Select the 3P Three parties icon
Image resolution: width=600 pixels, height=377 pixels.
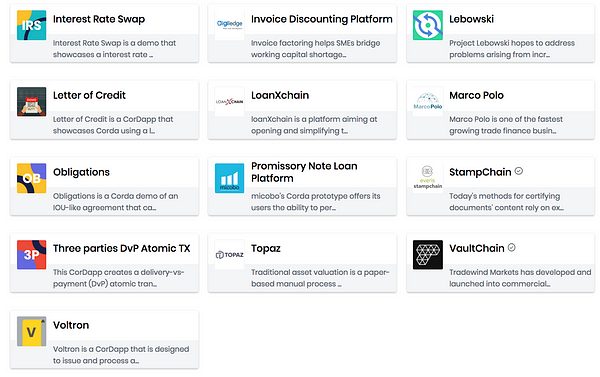[31, 255]
